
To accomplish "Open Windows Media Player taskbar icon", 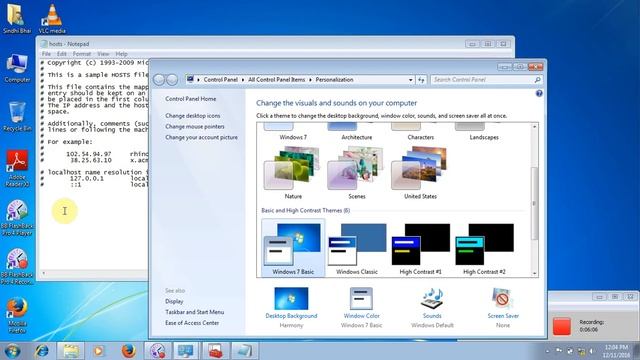I will pyautogui.click(x=98, y=351).
